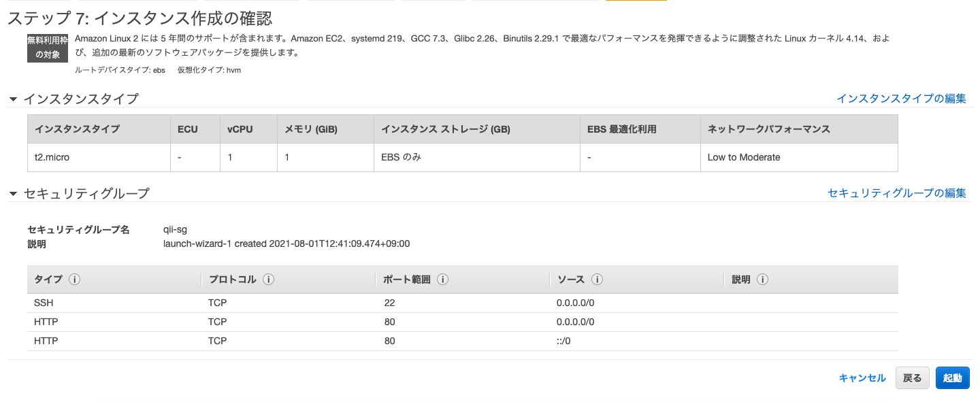The height and width of the screenshot is (402, 980).
Task: Open the ソース column info icon
Action: tap(597, 279)
